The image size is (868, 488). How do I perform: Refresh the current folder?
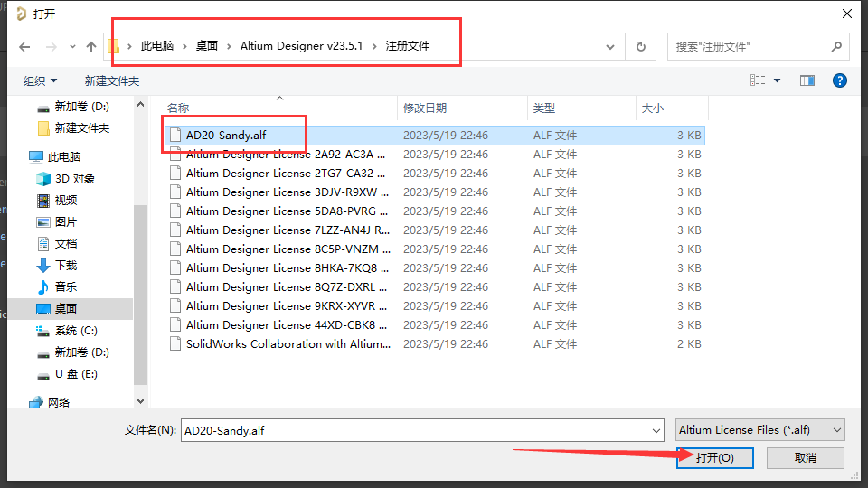click(640, 47)
